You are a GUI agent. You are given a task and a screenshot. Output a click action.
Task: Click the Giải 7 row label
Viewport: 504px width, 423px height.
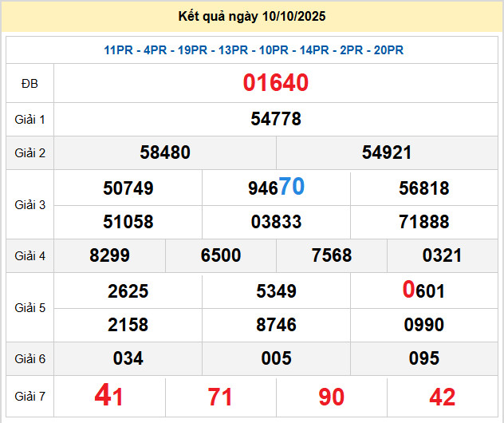[x=30, y=397]
